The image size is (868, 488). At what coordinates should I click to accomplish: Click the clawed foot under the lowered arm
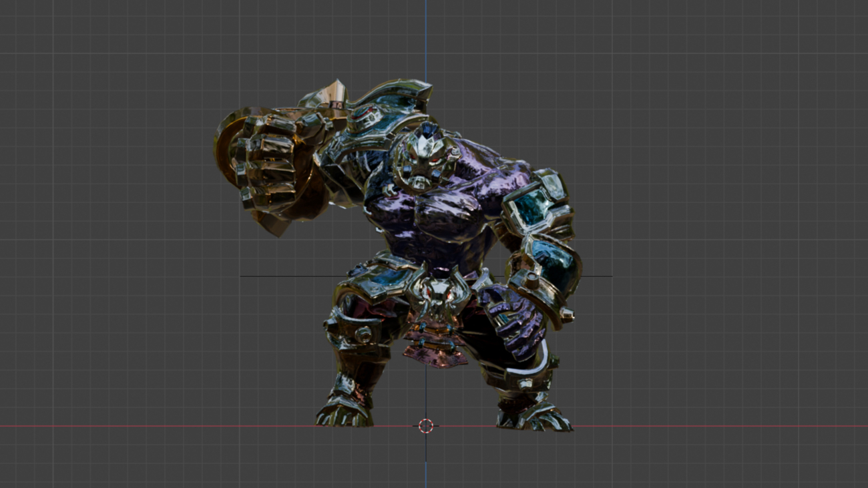(x=534, y=417)
